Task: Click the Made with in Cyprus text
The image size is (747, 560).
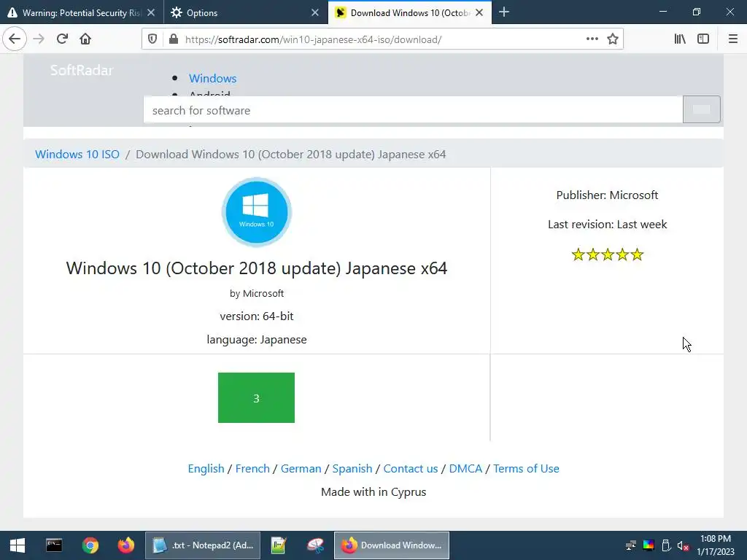Action: tap(373, 492)
